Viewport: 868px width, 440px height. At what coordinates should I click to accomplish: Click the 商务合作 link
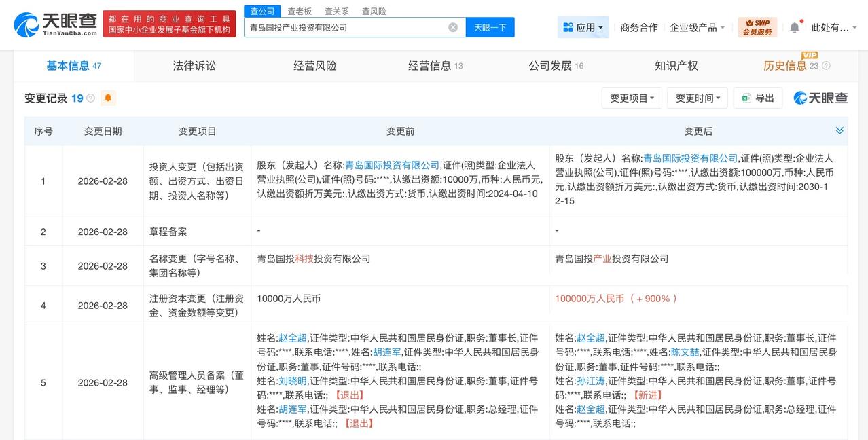(639, 27)
